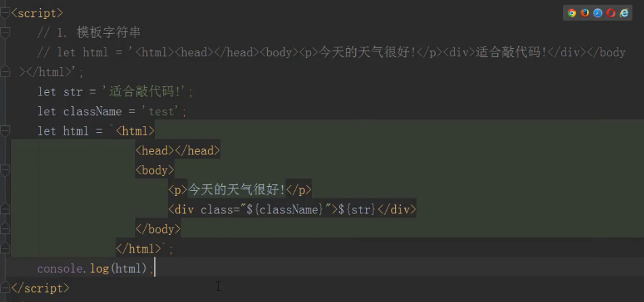This screenshot has width=644, height=302.
Task: Open preview in Firefox browser icon
Action: click(x=584, y=13)
